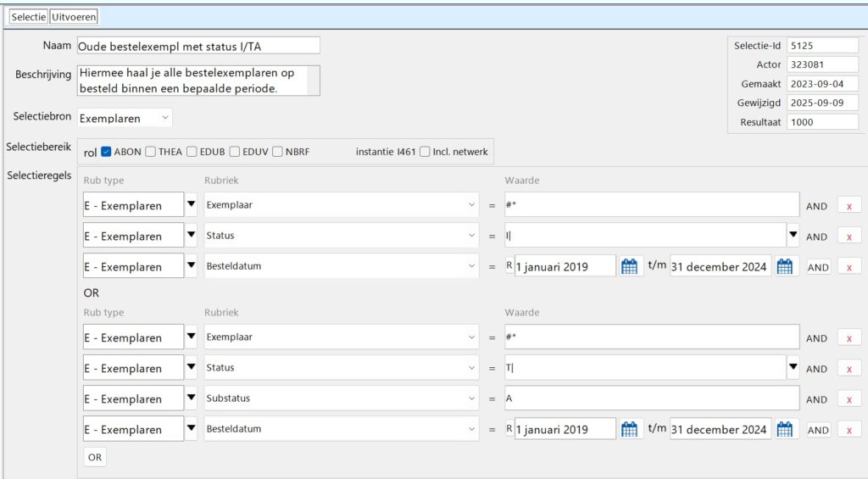Tick the Incl. netwerk checkbox

[425, 152]
